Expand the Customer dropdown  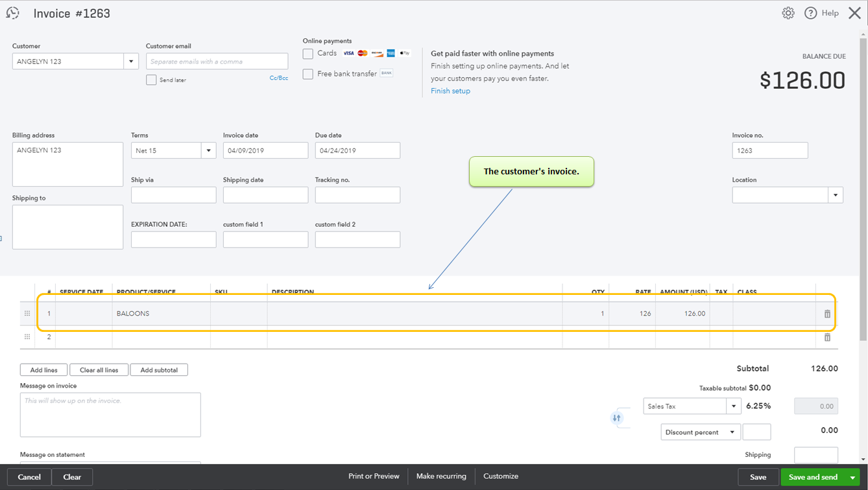click(x=132, y=62)
